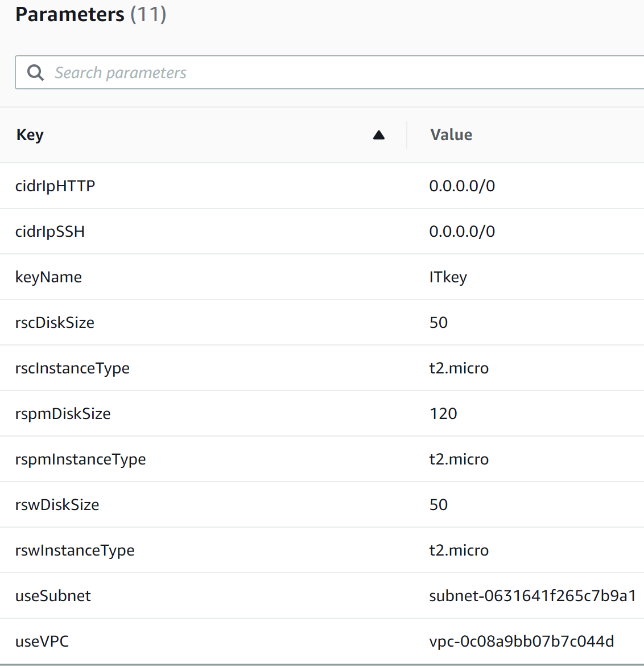Click the rswDiskSize parameter key
The width and height of the screenshot is (644, 666).
pos(57,504)
